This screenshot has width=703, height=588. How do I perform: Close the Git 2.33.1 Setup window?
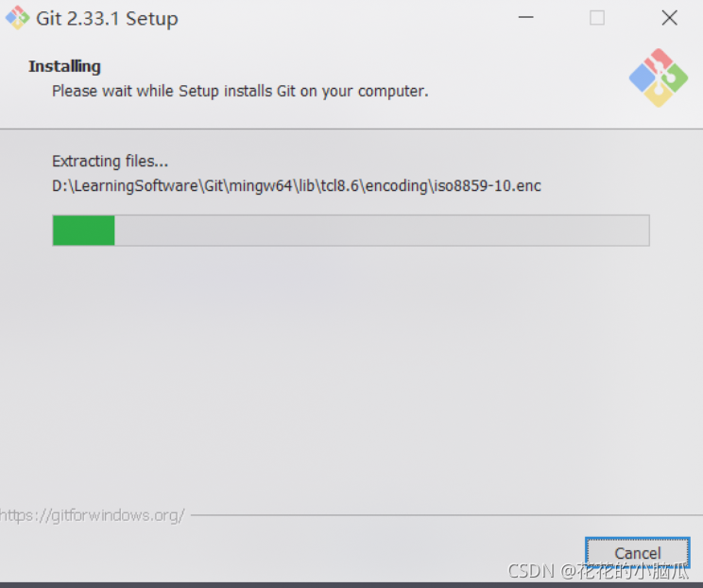coord(669,18)
